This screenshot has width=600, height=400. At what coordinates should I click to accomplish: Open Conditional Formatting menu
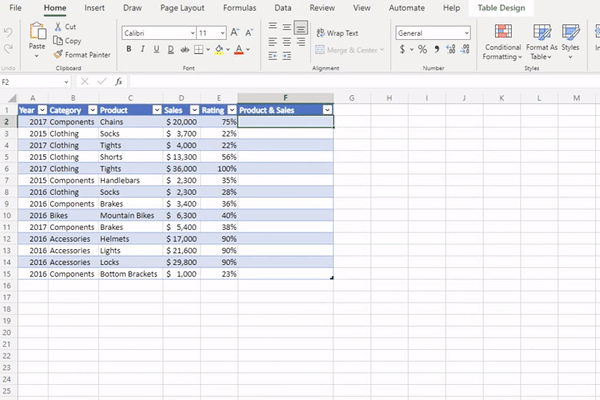pyautogui.click(x=502, y=42)
